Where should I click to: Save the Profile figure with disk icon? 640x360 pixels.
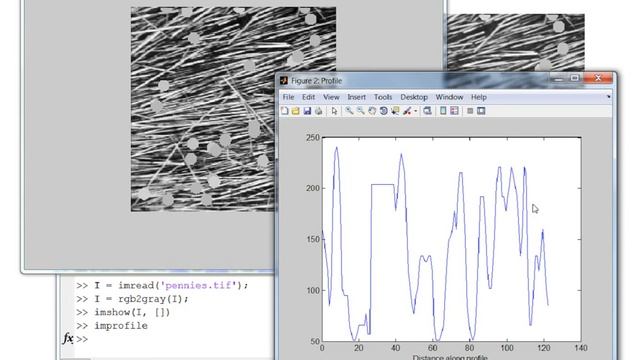click(307, 111)
